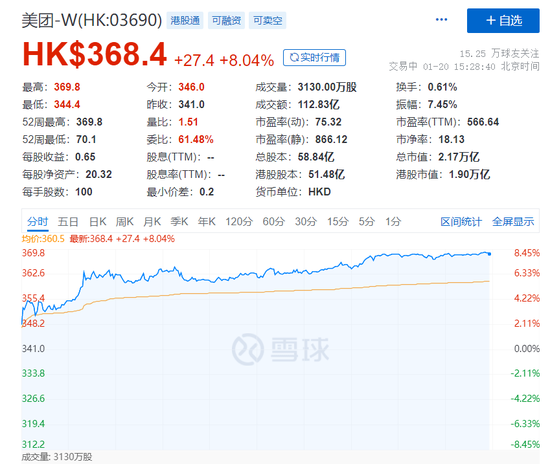The image size is (550, 464).
Task: Click the 8.45% axis label
Action: pyautogui.click(x=526, y=253)
